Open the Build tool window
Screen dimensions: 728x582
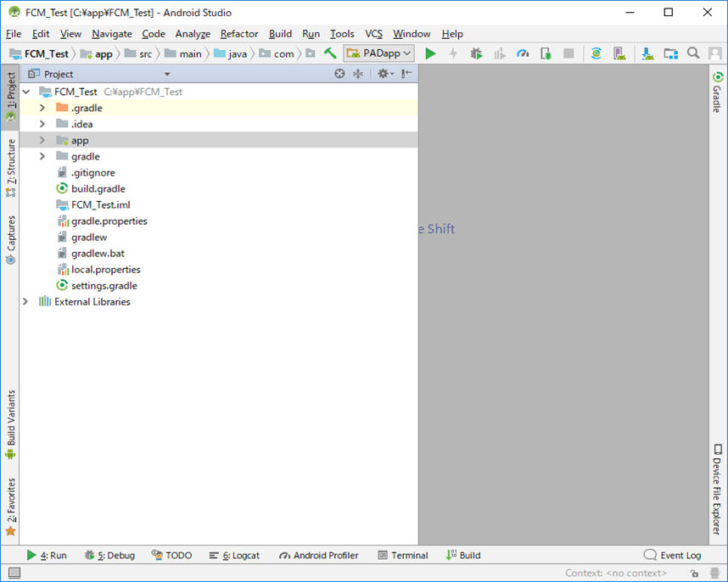pyautogui.click(x=463, y=556)
